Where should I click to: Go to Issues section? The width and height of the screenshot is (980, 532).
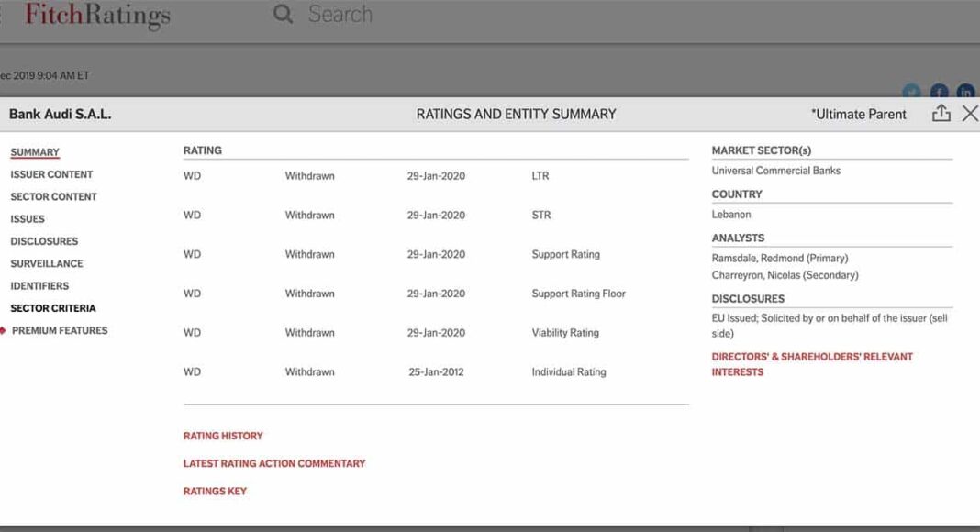(28, 219)
